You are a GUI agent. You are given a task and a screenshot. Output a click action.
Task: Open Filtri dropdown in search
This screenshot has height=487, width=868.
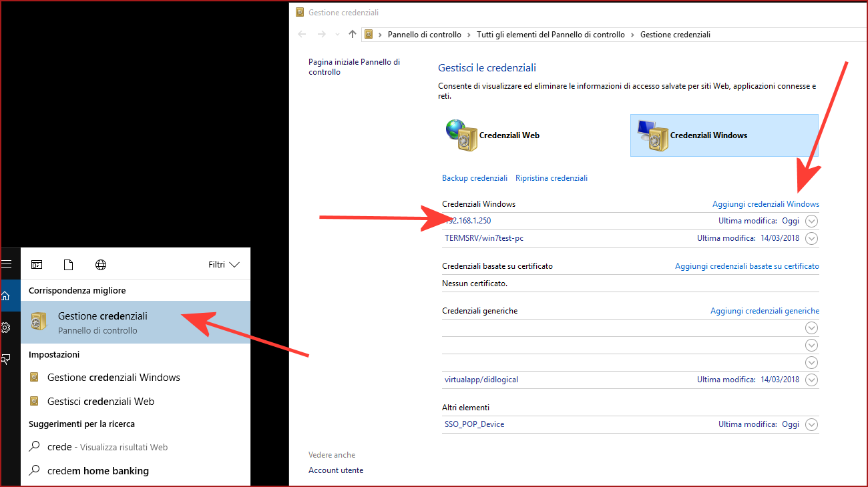click(224, 265)
